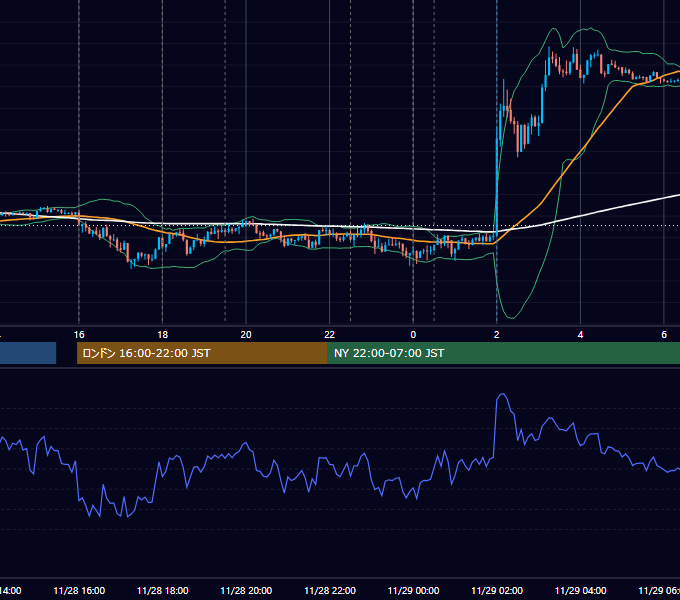This screenshot has width=680, height=600.
Task: Click the 11/28 18:00 date label
Action: (163, 590)
